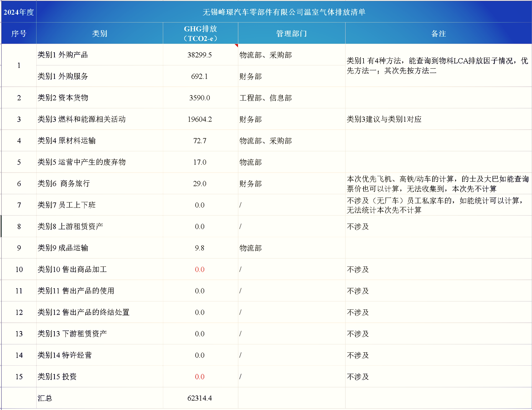This screenshot has width=532, height=410.
Task: Click the 类别1 外购产品 cell
Action: [x=63, y=55]
